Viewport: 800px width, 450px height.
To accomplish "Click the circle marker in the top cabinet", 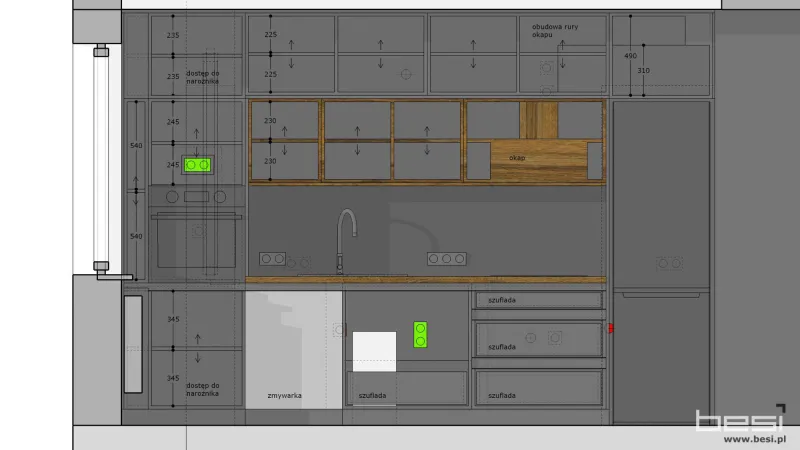I will [x=406, y=74].
